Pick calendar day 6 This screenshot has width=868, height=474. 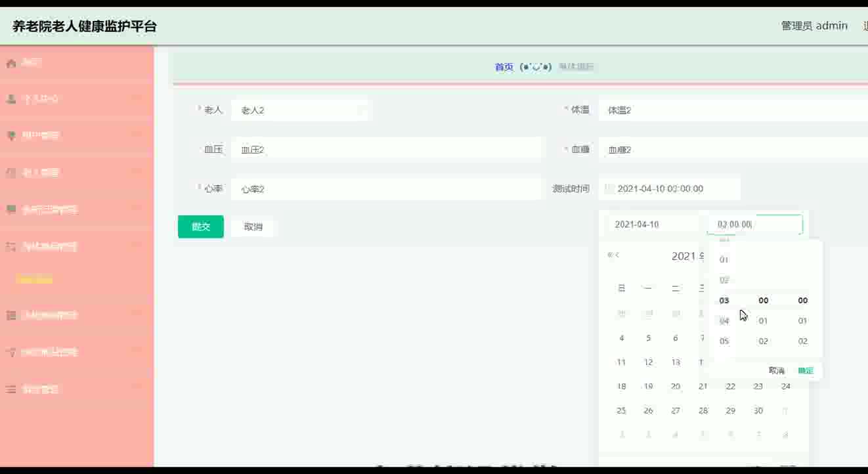tap(676, 338)
